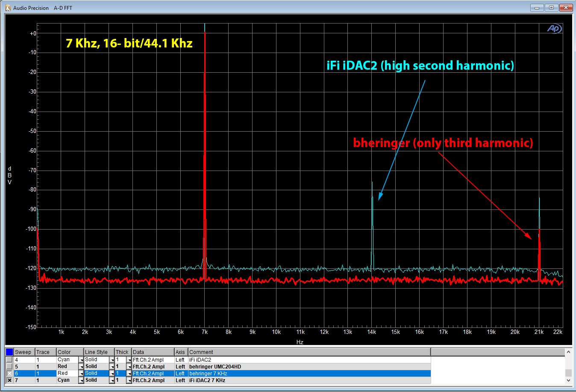
Task: Minimize the A-D FFT window
Action: tap(537, 8)
